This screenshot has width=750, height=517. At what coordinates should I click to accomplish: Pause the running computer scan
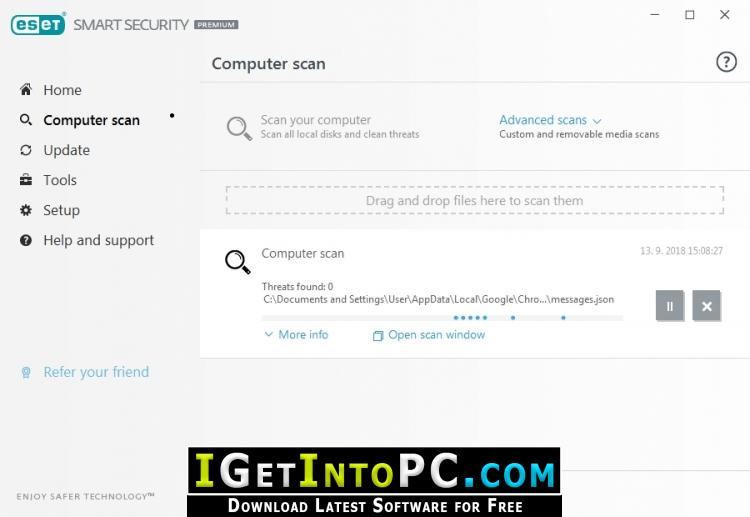(x=670, y=306)
